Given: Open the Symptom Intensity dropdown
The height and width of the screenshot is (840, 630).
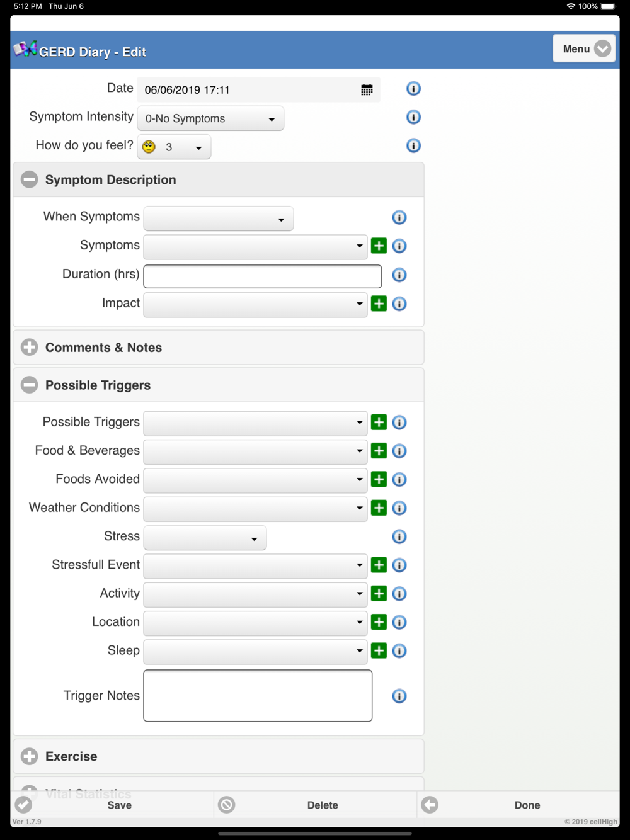Looking at the screenshot, I should point(210,118).
